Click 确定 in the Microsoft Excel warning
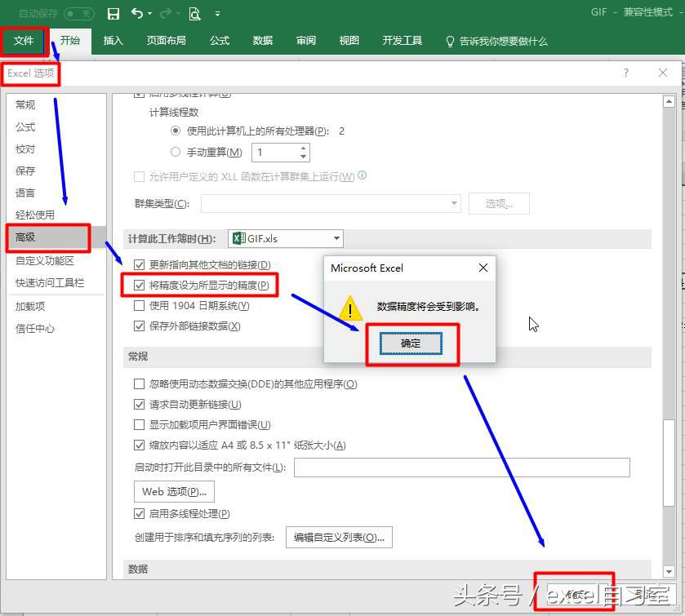Image resolution: width=685 pixels, height=616 pixels. click(411, 343)
